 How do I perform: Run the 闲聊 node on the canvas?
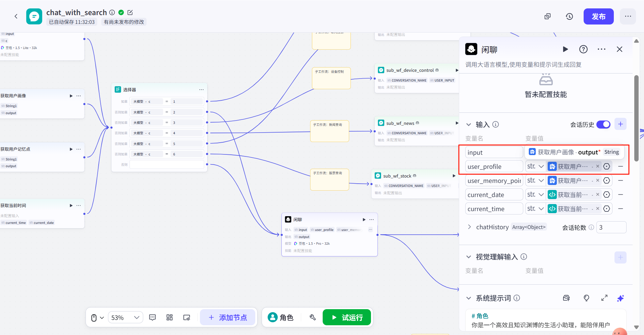(364, 220)
